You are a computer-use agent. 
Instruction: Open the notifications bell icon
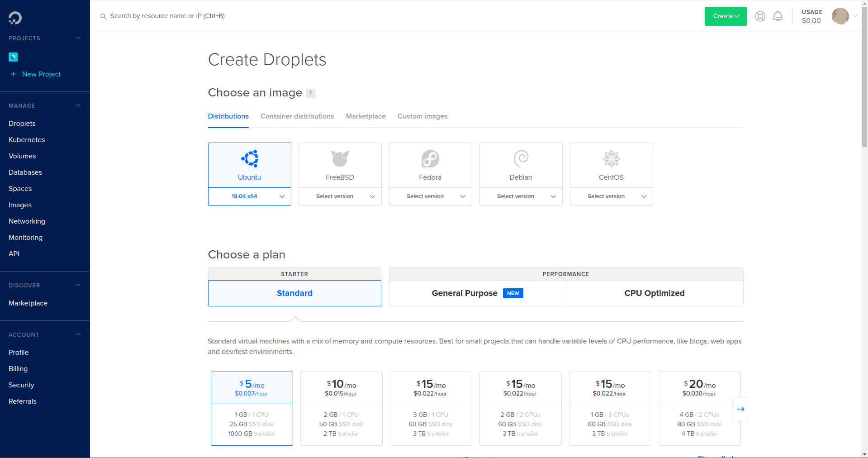pos(778,16)
